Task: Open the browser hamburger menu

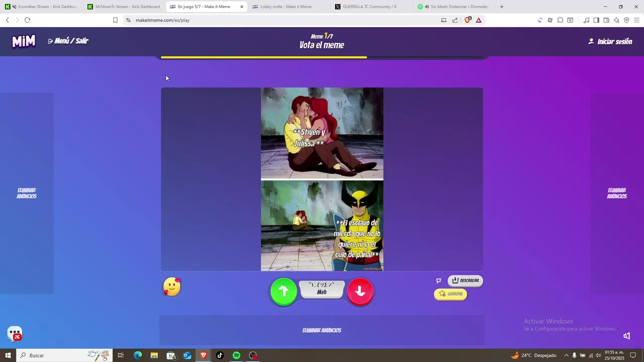Action: point(637,20)
